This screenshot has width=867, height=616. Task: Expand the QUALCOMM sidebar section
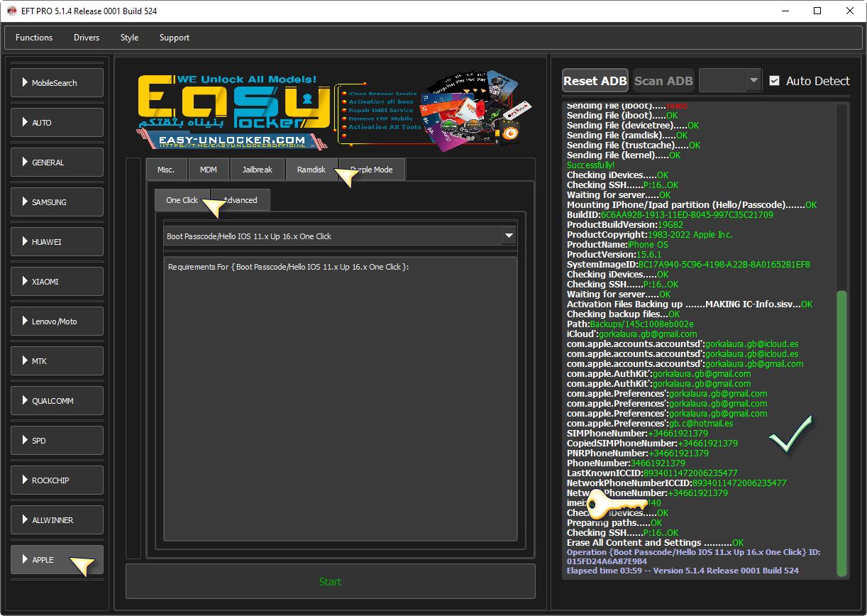pyautogui.click(x=57, y=401)
